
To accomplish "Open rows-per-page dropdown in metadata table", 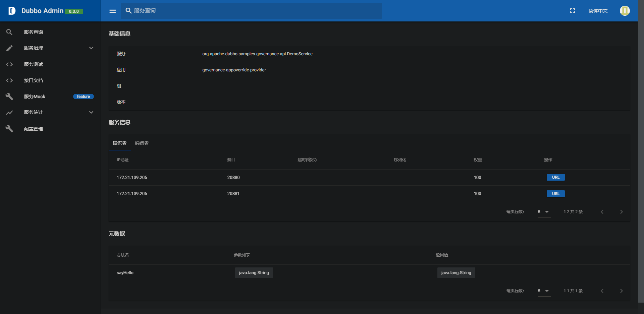I will (544, 291).
